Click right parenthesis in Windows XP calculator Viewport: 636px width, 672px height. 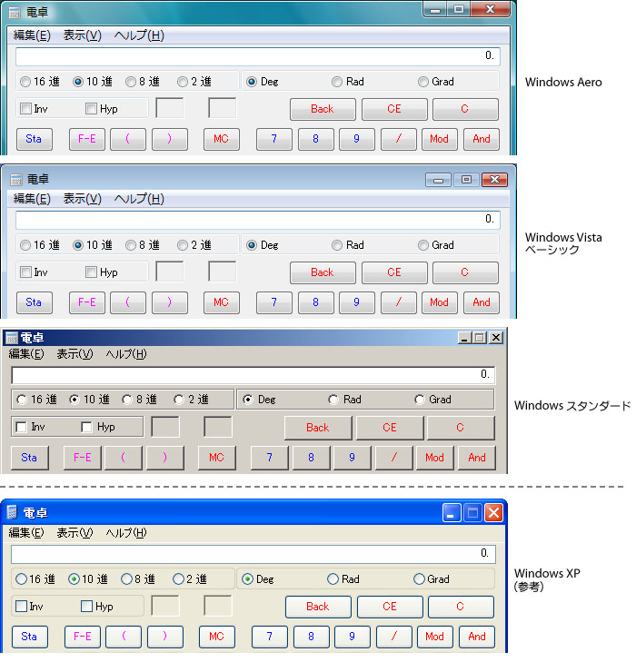[165, 637]
